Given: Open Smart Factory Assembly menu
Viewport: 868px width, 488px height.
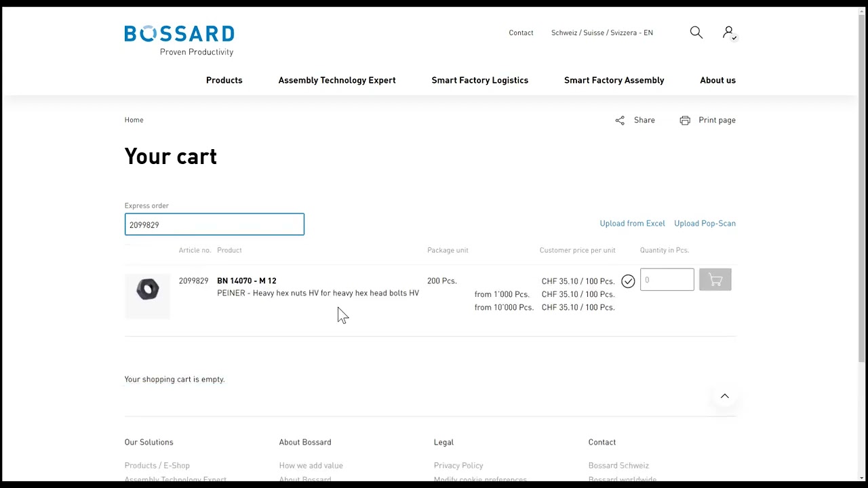Looking at the screenshot, I should (x=614, y=80).
